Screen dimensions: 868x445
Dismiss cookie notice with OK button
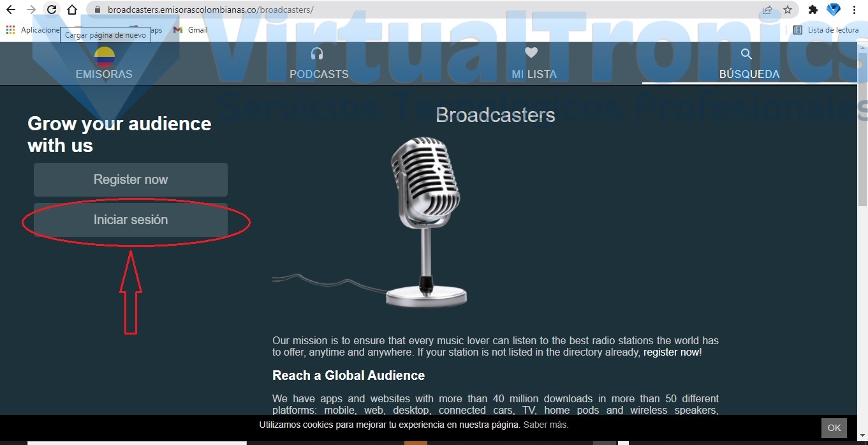click(834, 428)
